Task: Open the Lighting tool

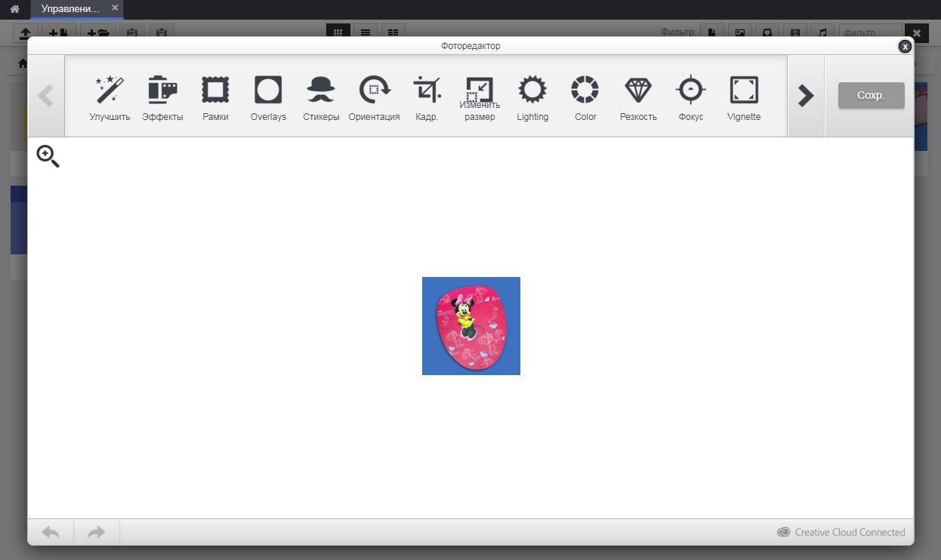Action: 532,98
